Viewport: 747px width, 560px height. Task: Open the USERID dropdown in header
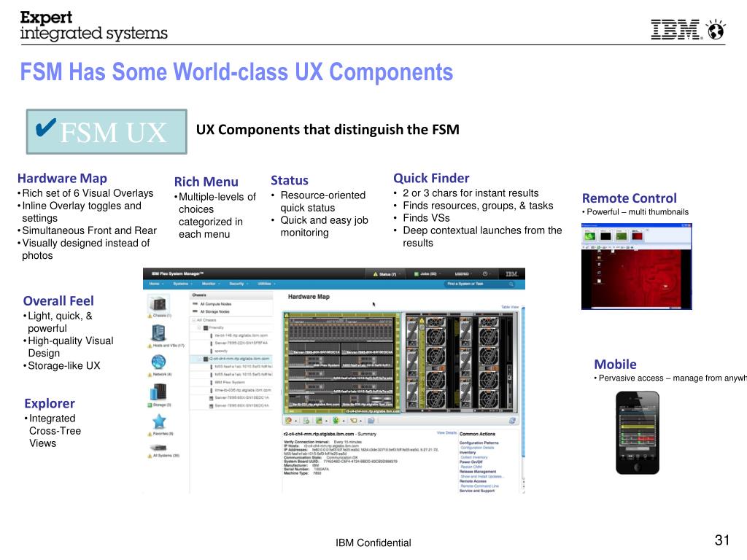pyautogui.click(x=463, y=274)
